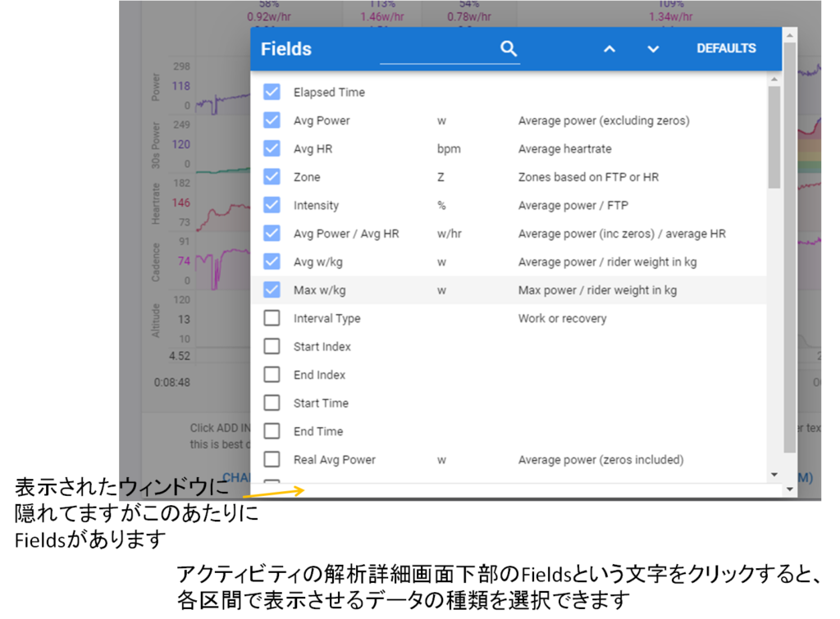Click 'Average power / rider weight in kg' text
Image resolution: width=840 pixels, height=619 pixels.
click(x=607, y=262)
